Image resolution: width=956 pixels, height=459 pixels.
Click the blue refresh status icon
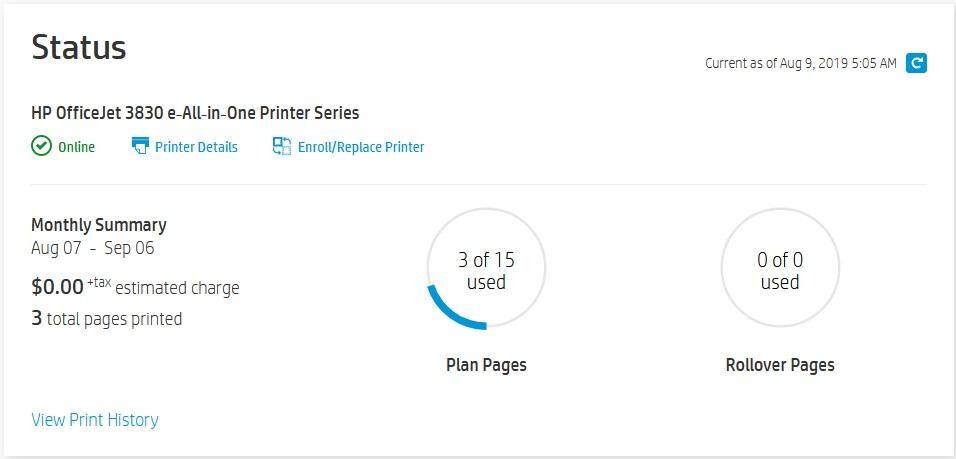tap(916, 63)
